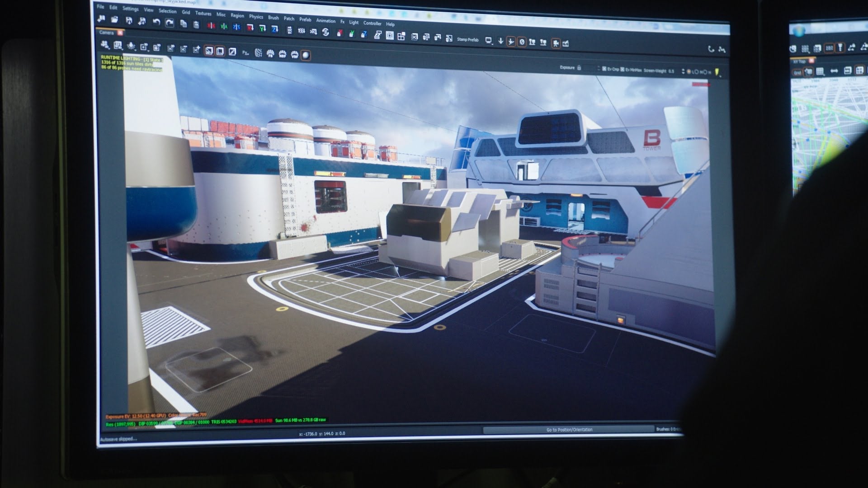Viewport: 868px width, 488px height.
Task: Click the Save file icon
Action: 129,20
